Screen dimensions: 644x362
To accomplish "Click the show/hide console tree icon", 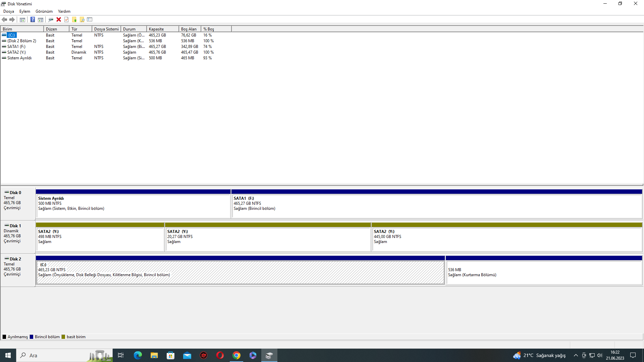I will pyautogui.click(x=22, y=19).
